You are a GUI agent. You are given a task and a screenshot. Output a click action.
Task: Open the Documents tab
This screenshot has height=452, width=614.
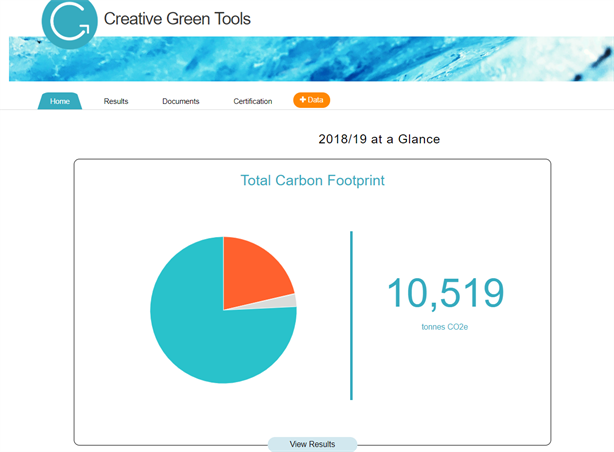pyautogui.click(x=181, y=101)
